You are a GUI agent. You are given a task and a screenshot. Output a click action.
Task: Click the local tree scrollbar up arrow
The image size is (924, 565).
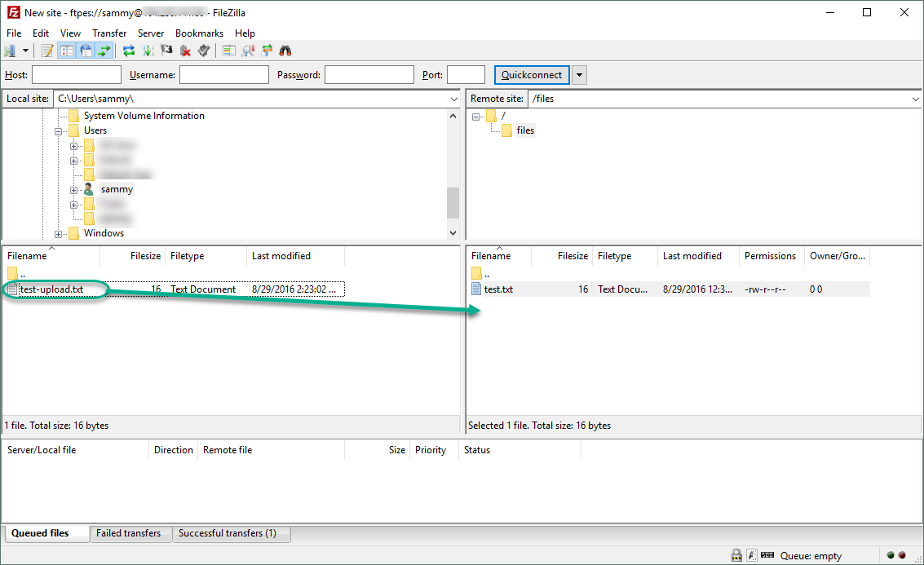[453, 116]
